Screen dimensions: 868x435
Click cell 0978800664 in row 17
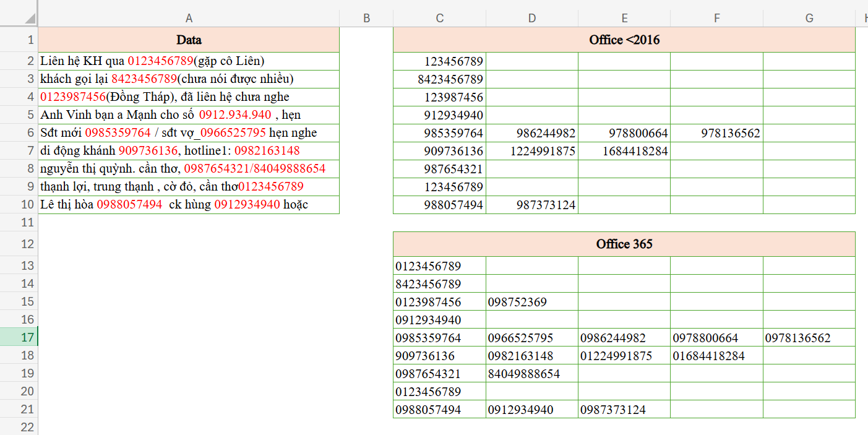[716, 338]
